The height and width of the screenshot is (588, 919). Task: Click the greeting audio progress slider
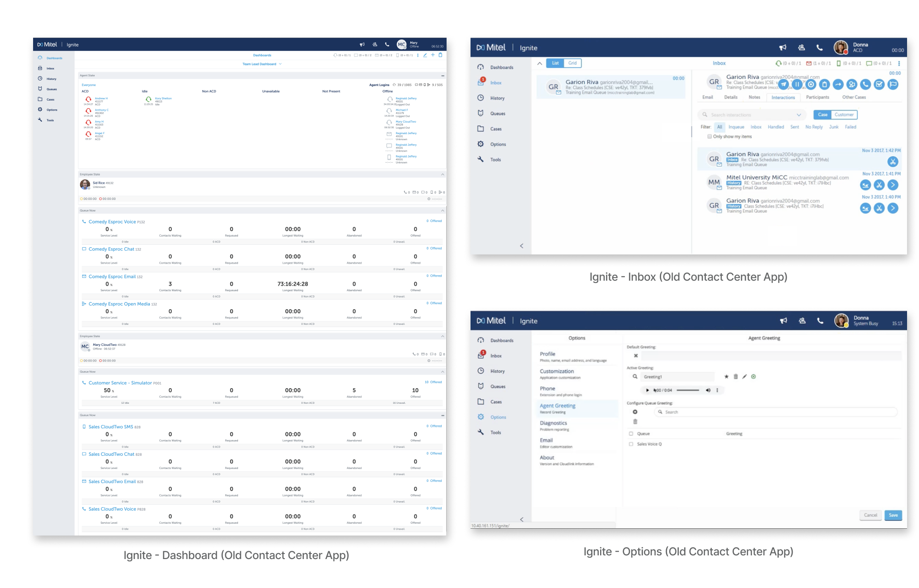tap(688, 390)
